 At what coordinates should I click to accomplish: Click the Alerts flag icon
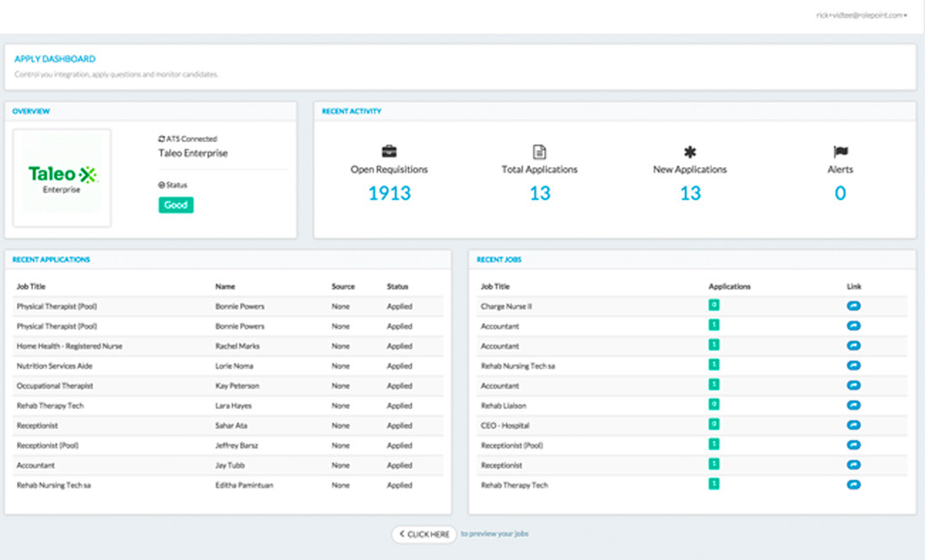840,152
